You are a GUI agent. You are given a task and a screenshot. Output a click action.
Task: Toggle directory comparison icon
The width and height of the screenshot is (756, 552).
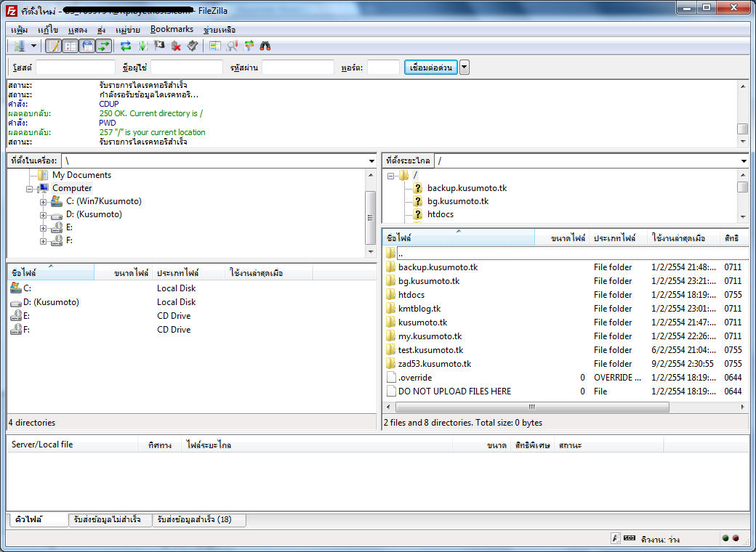pos(232,46)
